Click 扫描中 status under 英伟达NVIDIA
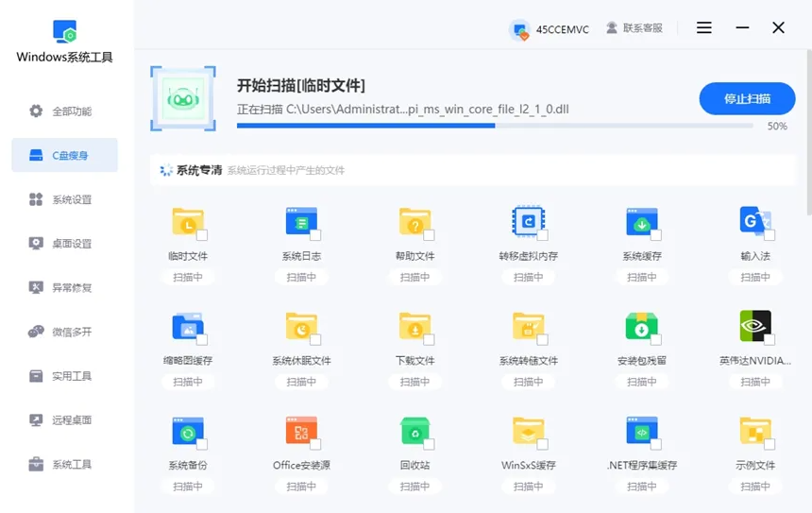Image resolution: width=812 pixels, height=513 pixels. coord(755,382)
